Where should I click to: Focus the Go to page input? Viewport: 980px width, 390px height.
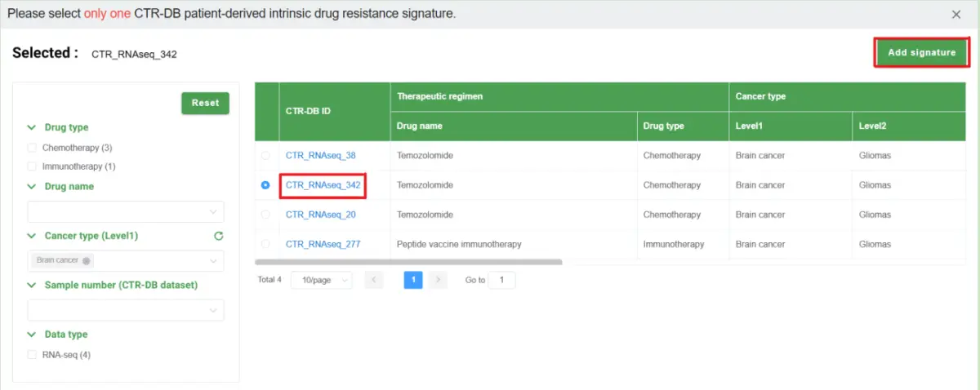[501, 280]
